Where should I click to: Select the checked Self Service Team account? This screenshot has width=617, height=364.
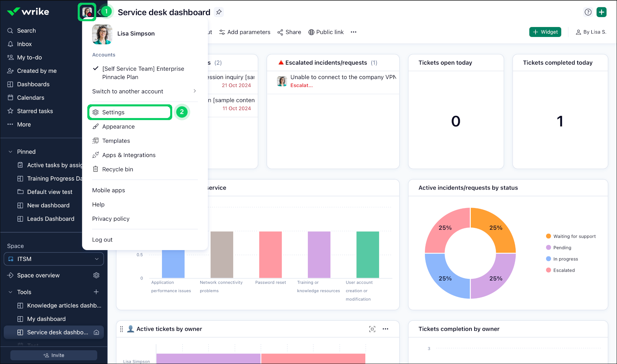coord(143,73)
